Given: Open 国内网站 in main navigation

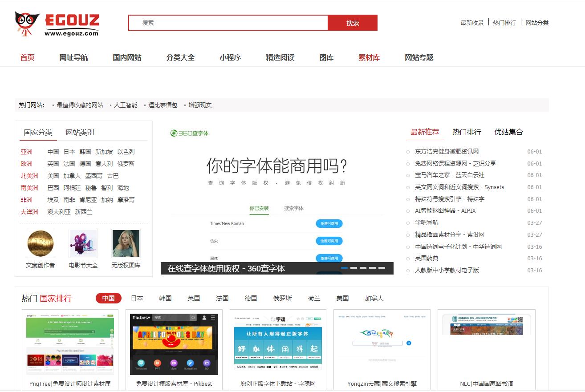Looking at the screenshot, I should pyautogui.click(x=127, y=57).
